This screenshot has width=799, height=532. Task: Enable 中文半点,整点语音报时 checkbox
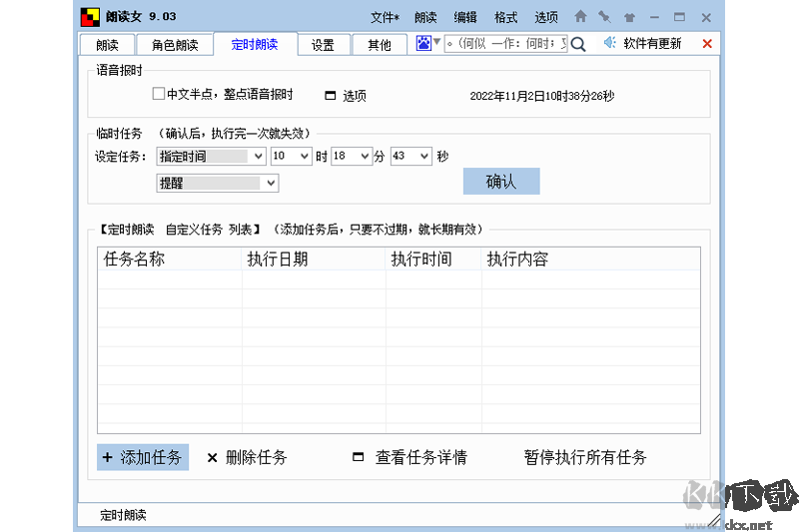pos(159,94)
